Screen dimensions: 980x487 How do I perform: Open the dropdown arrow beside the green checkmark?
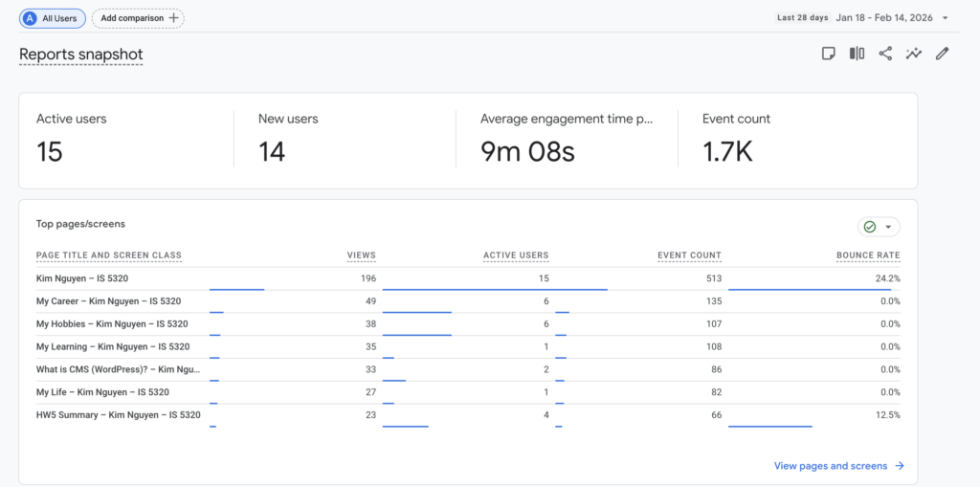[889, 227]
